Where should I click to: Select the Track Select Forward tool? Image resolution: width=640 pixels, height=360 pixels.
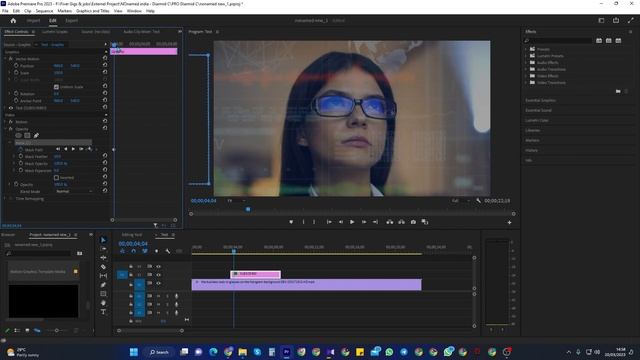point(103,249)
